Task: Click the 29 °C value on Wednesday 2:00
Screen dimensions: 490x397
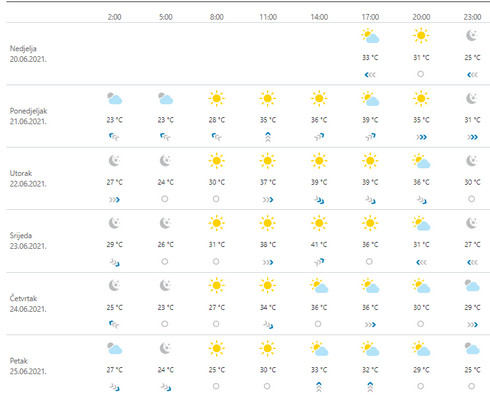Action: 115,245
